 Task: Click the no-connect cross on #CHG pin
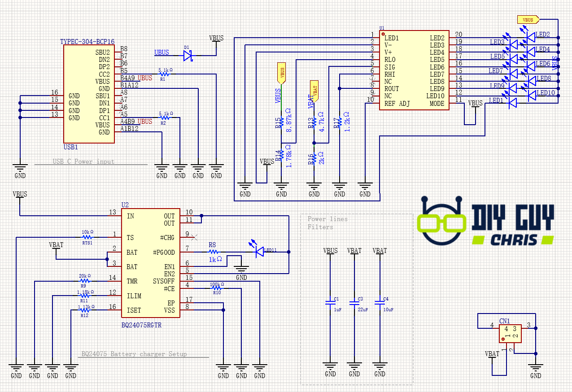coord(194,236)
